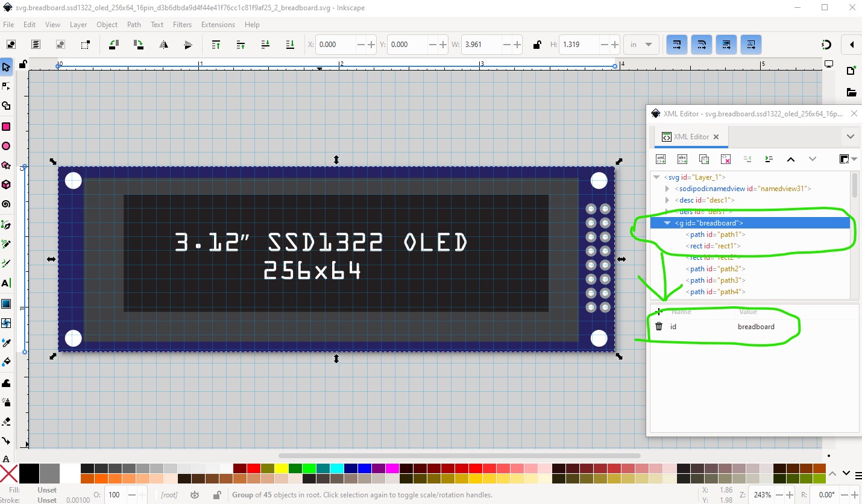
Task: Raise selection one step
Action: (241, 44)
